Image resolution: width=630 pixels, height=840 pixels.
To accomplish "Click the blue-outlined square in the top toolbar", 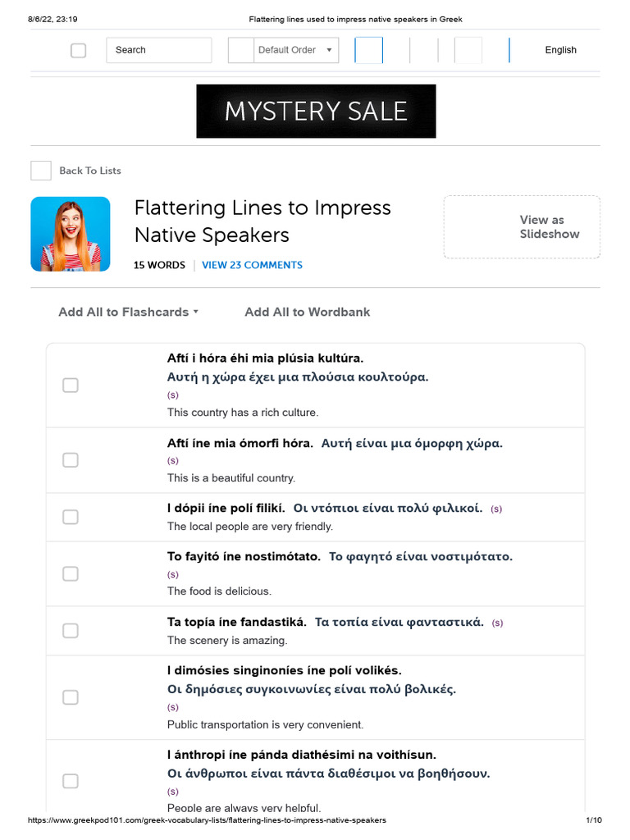I will pyautogui.click(x=368, y=50).
